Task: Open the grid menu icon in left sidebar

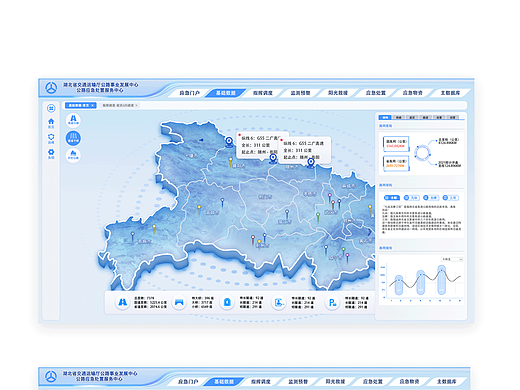Action: point(51,108)
